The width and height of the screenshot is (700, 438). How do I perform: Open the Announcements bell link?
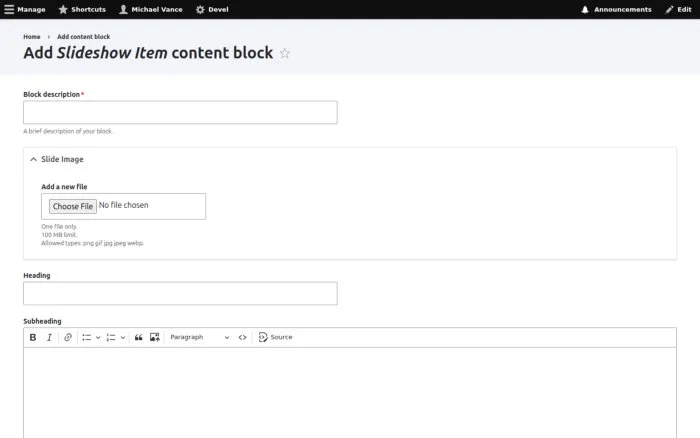point(616,9)
